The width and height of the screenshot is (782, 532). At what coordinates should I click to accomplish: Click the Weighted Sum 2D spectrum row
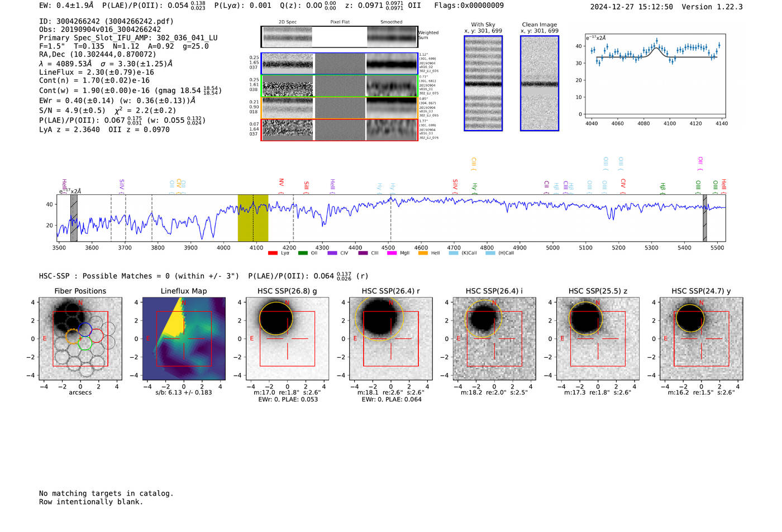click(x=340, y=37)
